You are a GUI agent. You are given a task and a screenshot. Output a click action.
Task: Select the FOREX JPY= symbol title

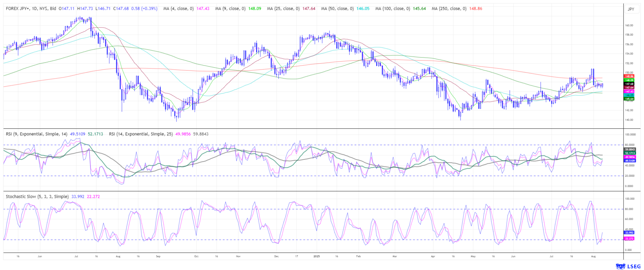(31, 9)
